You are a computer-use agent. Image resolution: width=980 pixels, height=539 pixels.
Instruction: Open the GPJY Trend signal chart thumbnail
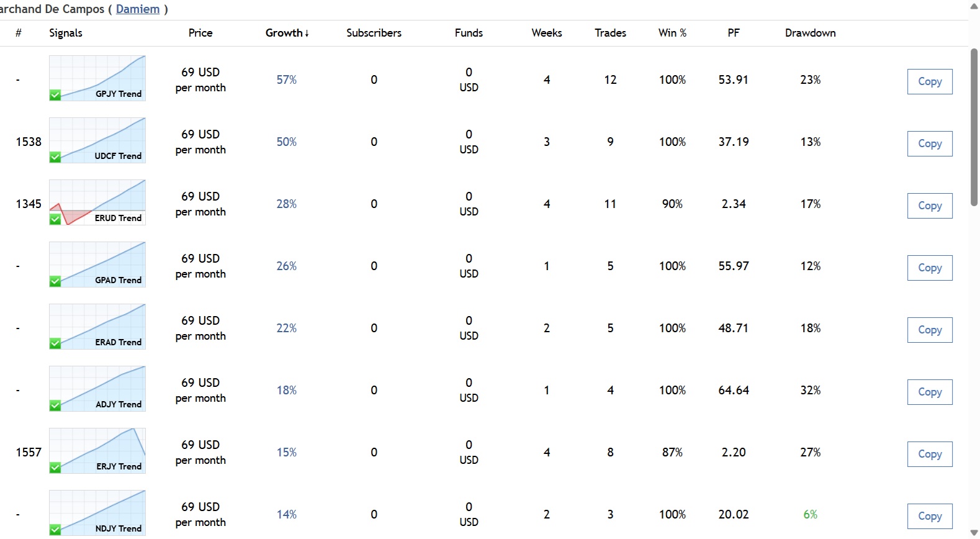97,78
